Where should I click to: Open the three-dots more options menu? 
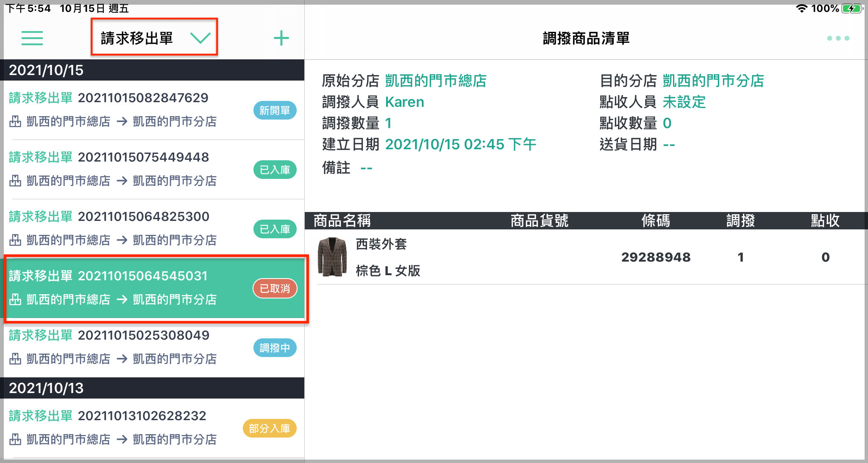point(838,38)
